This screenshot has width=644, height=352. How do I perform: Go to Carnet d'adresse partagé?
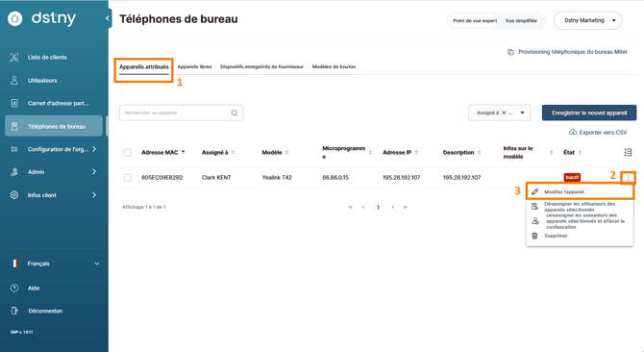(58, 104)
